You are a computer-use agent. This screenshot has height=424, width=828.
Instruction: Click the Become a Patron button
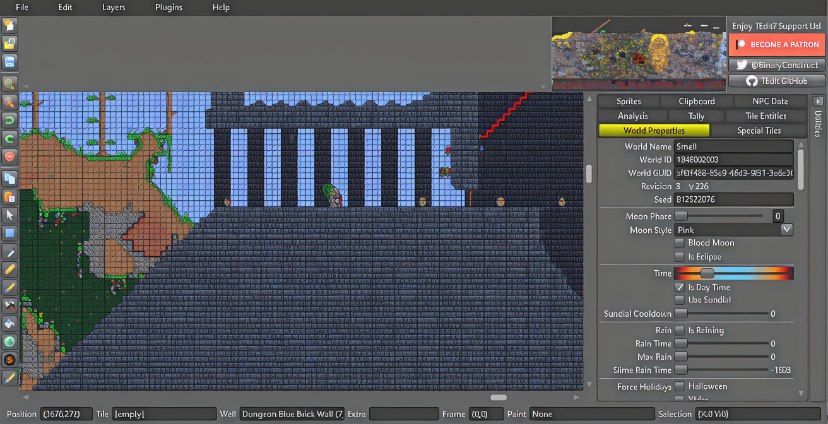777,45
